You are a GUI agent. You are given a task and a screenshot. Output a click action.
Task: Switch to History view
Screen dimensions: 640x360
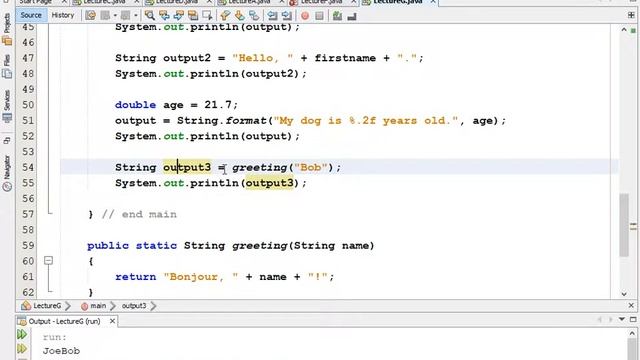pyautogui.click(x=63, y=16)
